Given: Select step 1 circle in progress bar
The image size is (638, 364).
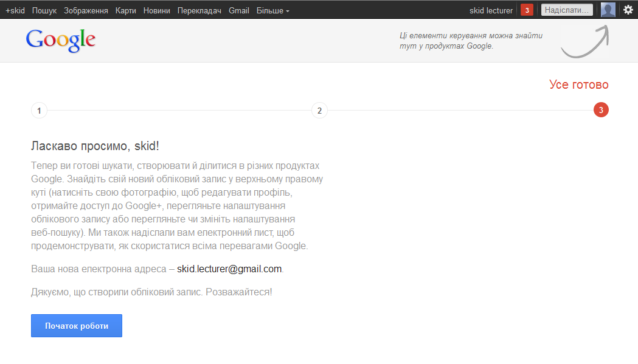Looking at the screenshot, I should tap(39, 110).
